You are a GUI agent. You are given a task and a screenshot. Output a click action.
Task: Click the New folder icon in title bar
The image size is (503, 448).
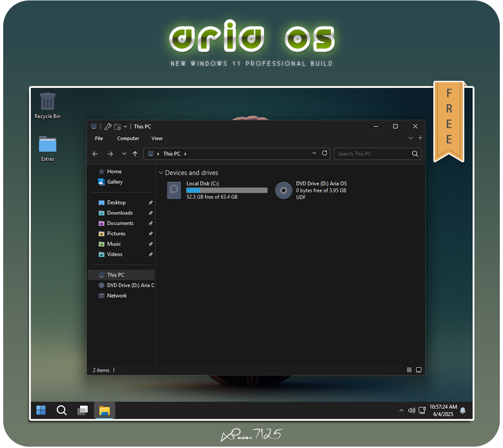[x=117, y=127]
